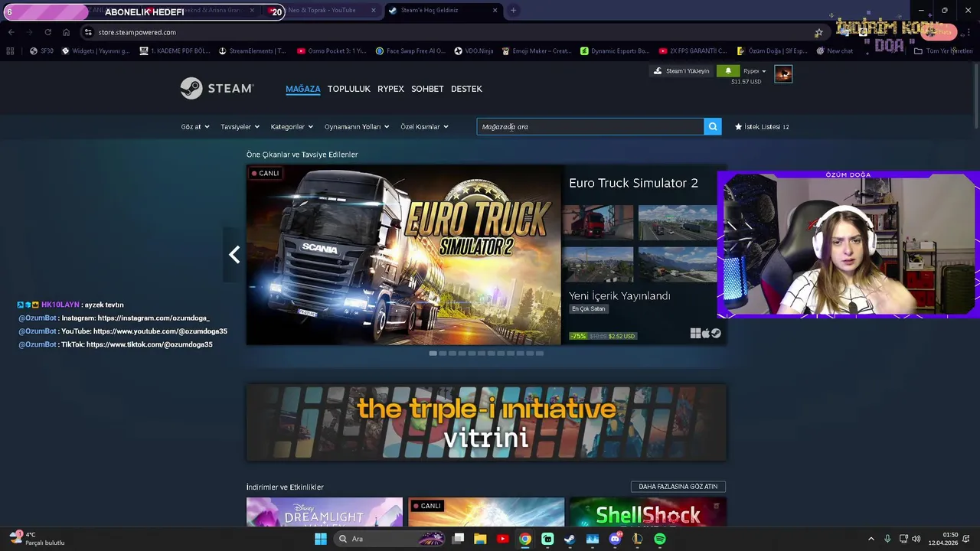Open the New chat bookmark
Screen dimensions: 980x551
click(835, 51)
